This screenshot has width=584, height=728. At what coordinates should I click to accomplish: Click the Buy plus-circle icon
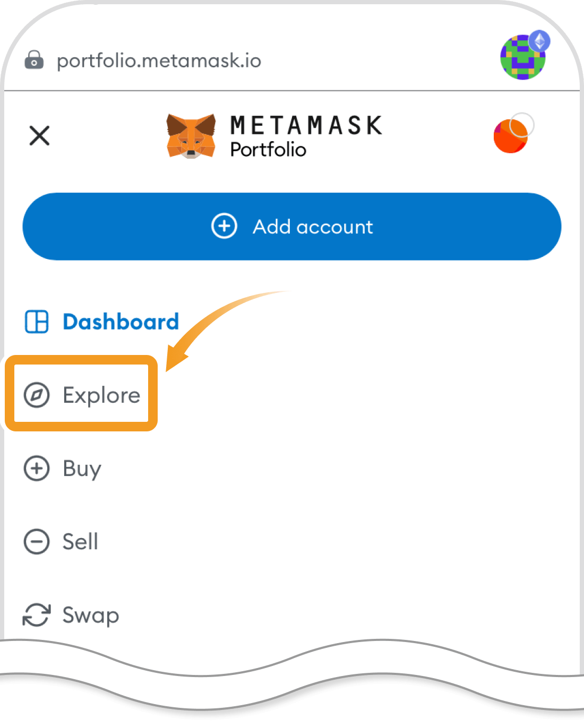[x=37, y=468]
